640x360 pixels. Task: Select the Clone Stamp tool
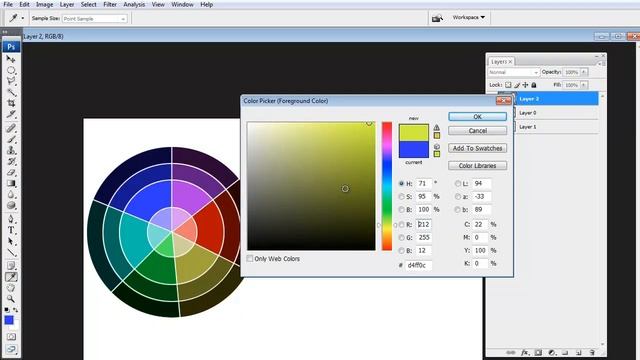tap(11, 151)
